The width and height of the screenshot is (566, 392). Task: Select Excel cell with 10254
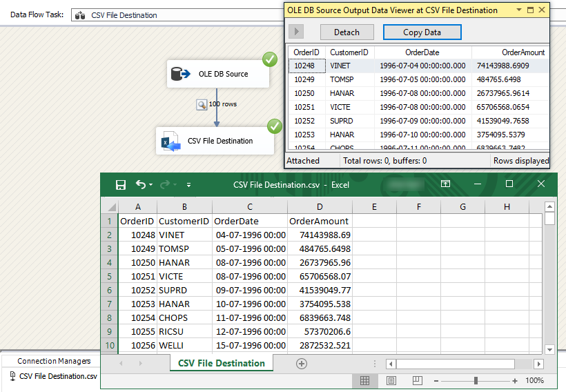(x=138, y=318)
